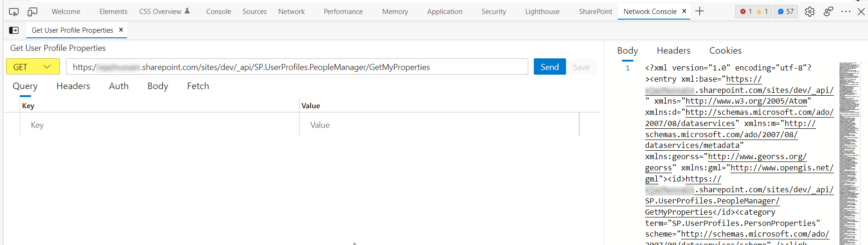
Task: Open the response Headers tab
Action: click(673, 50)
